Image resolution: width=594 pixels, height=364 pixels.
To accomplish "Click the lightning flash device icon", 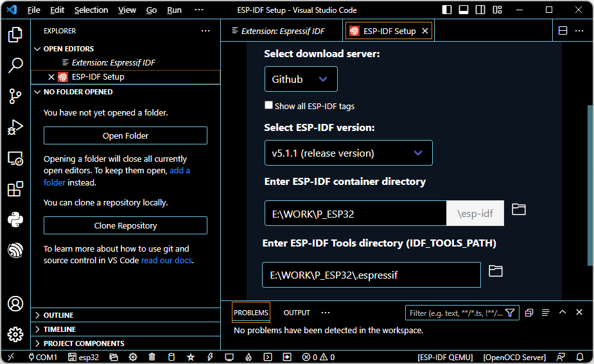I will pos(210,357).
